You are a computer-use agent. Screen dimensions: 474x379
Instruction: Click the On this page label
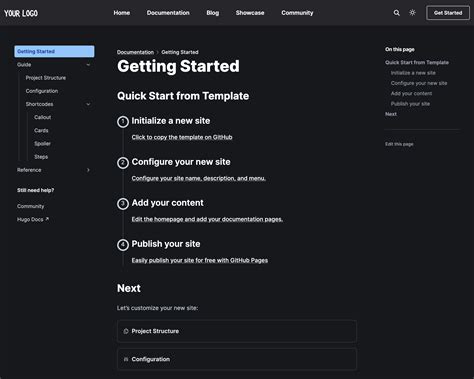coord(400,49)
